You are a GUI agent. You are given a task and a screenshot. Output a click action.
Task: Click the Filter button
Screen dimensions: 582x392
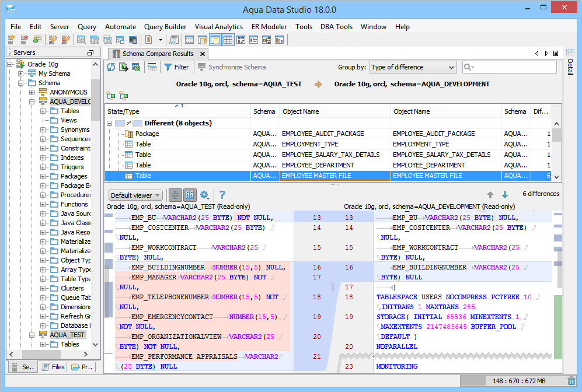click(176, 67)
